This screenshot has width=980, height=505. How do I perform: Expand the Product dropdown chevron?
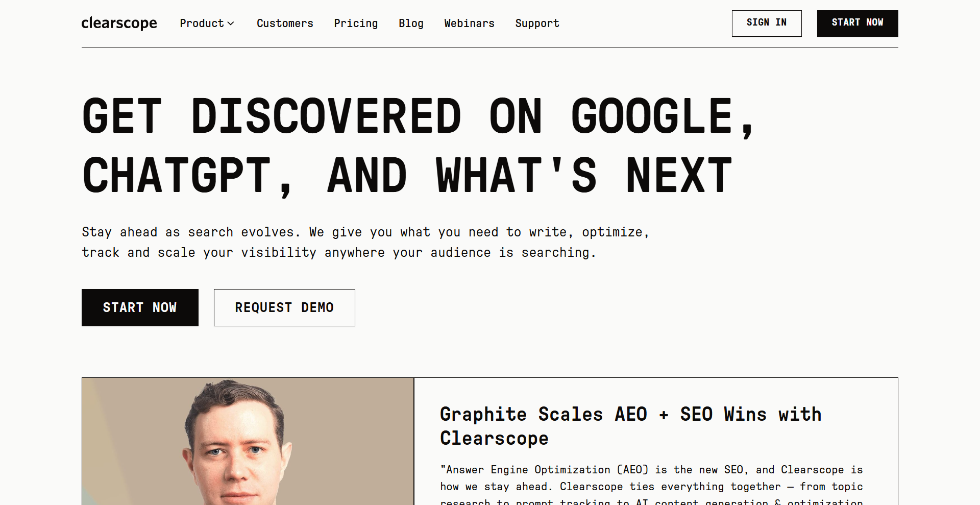[231, 23]
